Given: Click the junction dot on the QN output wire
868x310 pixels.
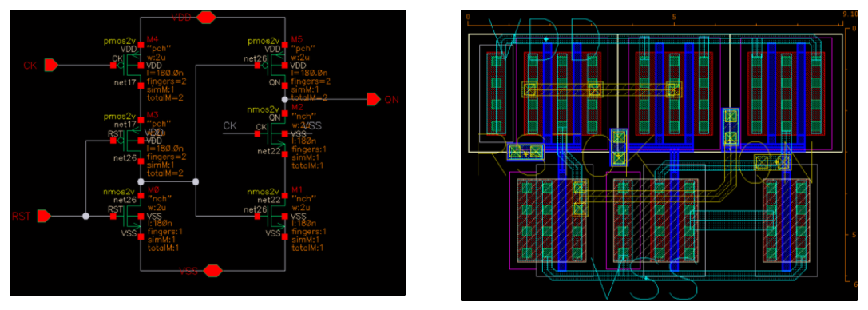Looking at the screenshot, I should (284, 100).
